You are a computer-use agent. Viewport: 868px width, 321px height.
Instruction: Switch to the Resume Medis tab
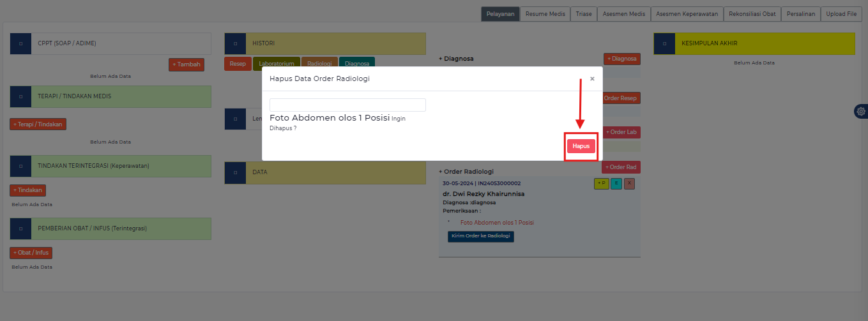545,14
